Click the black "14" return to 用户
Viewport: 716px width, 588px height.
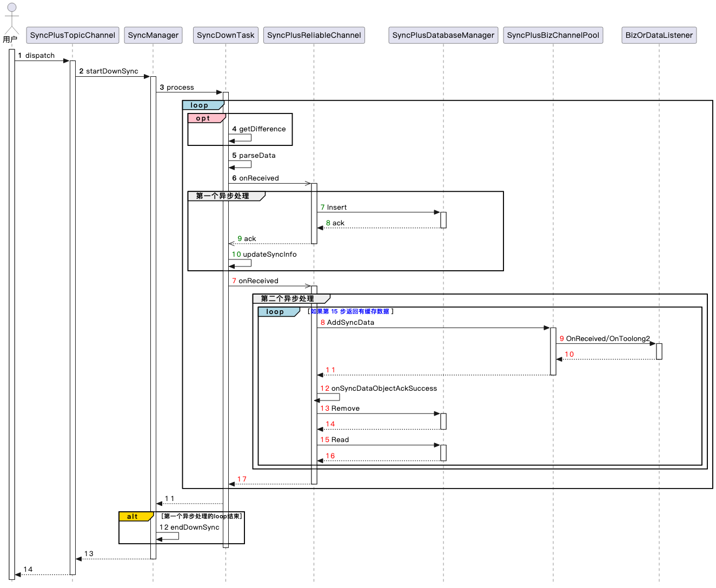tap(28, 570)
